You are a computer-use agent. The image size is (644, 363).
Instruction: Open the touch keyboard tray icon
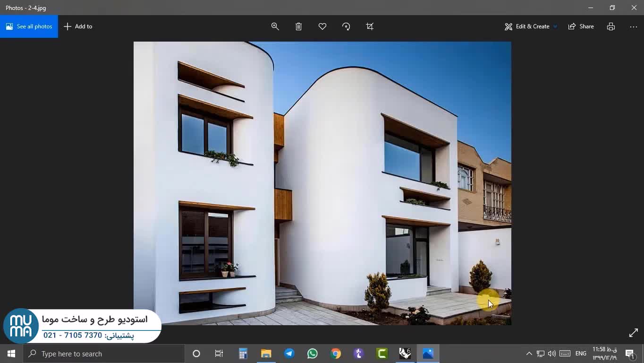[565, 354]
